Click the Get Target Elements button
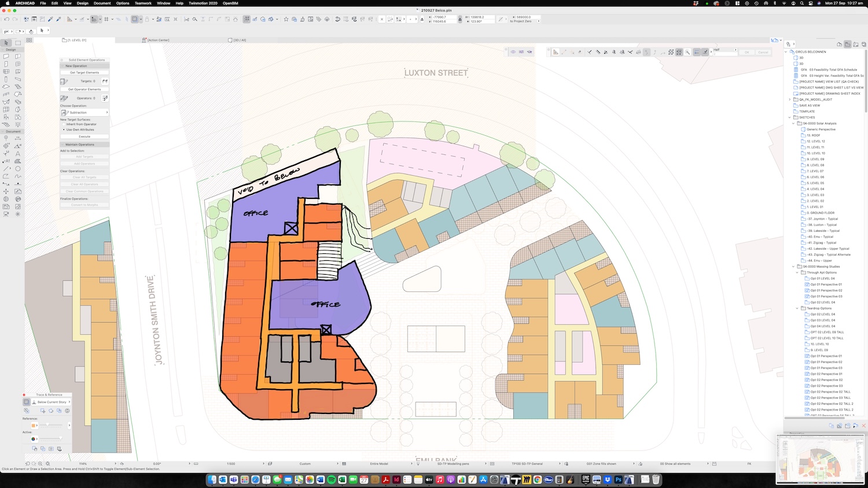Image resolution: width=868 pixels, height=488 pixels. pos(84,73)
